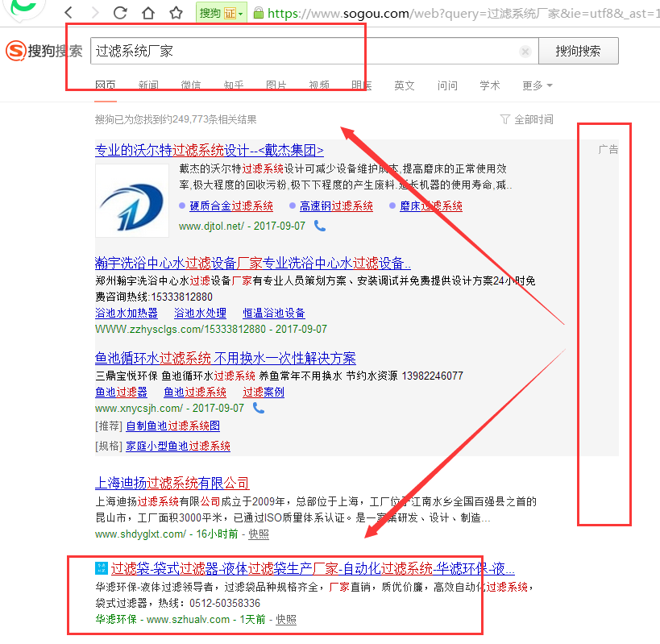Open the 全部时间 time filter
Screen dimensions: 660x644
click(527, 119)
